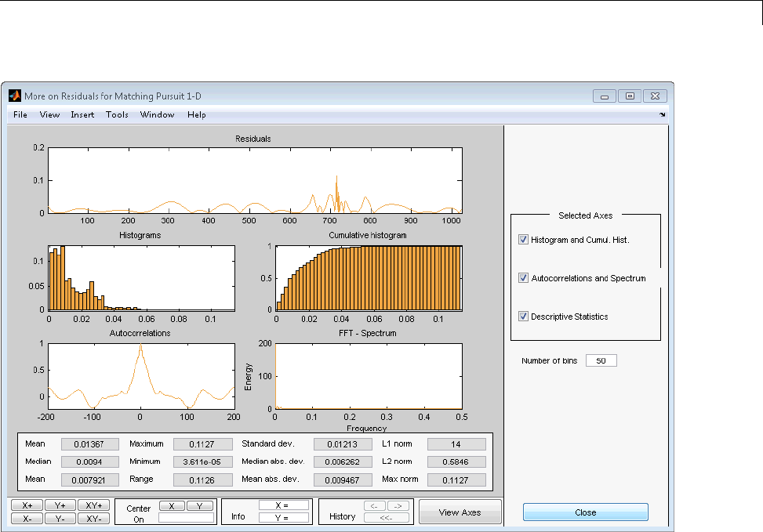763x532 pixels.
Task: Click the Info X = field
Action: [x=283, y=505]
